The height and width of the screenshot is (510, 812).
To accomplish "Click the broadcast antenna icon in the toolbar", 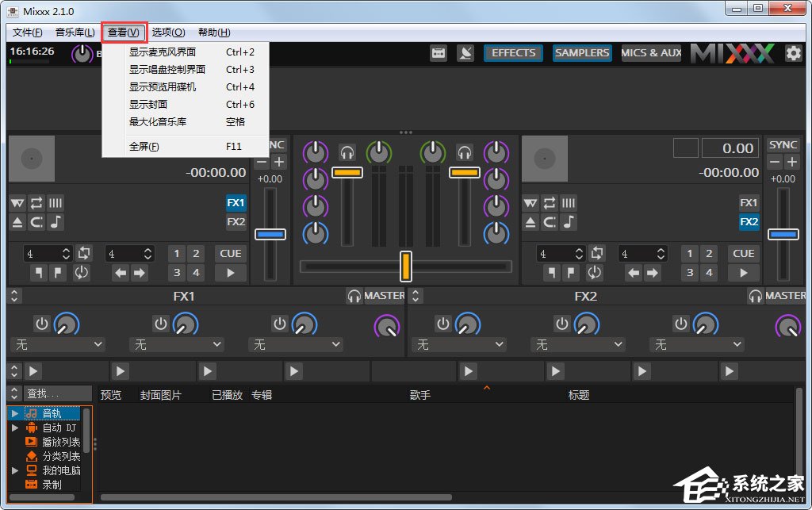I will 465,52.
